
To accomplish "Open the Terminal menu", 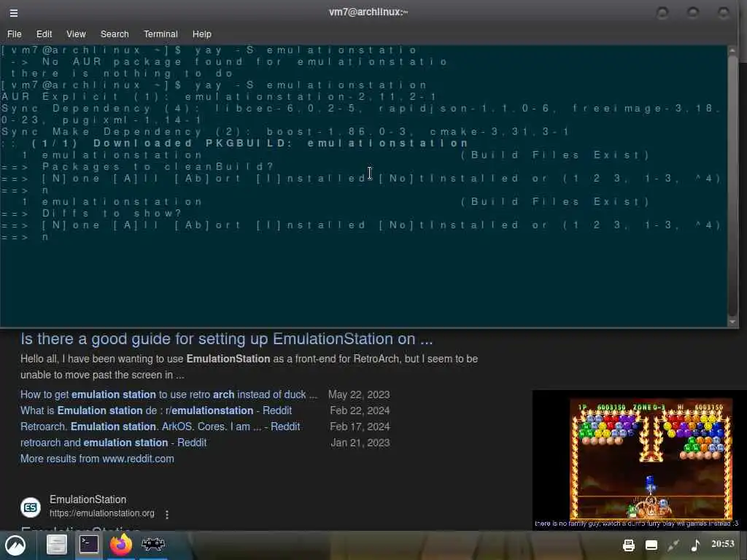I will 160,34.
